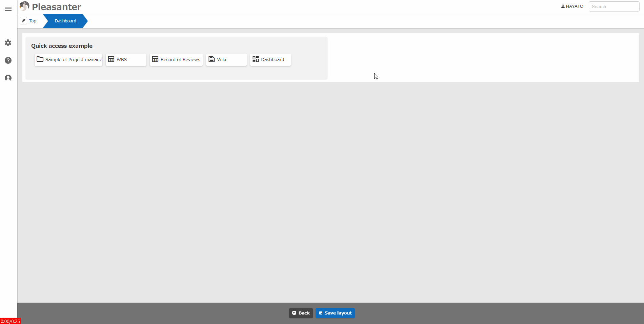Open the Dashboard quick access link
Screen dimensions: 644x324
click(x=270, y=59)
